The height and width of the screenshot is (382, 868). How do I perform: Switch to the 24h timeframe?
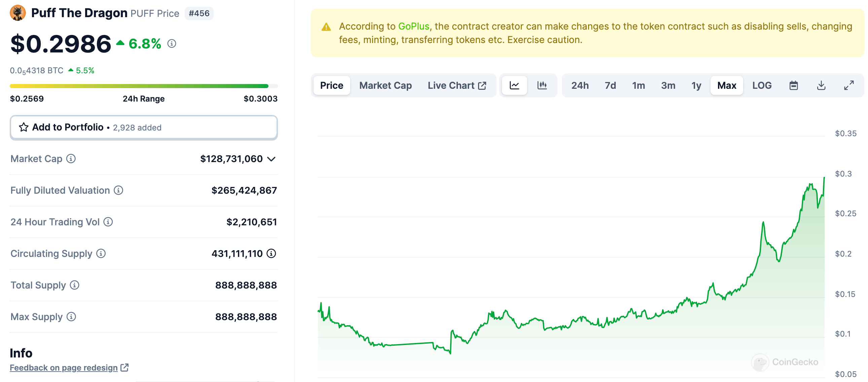(x=580, y=85)
